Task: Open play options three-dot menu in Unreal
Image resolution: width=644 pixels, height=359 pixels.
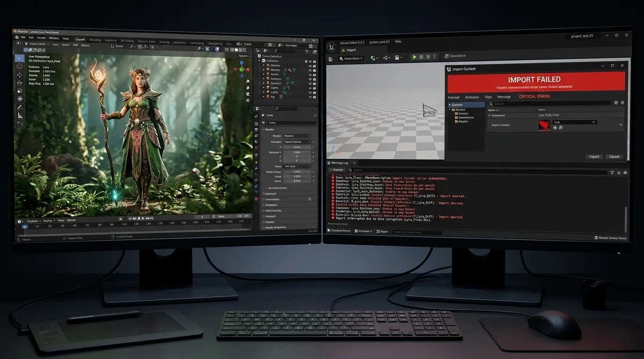Action: click(434, 57)
